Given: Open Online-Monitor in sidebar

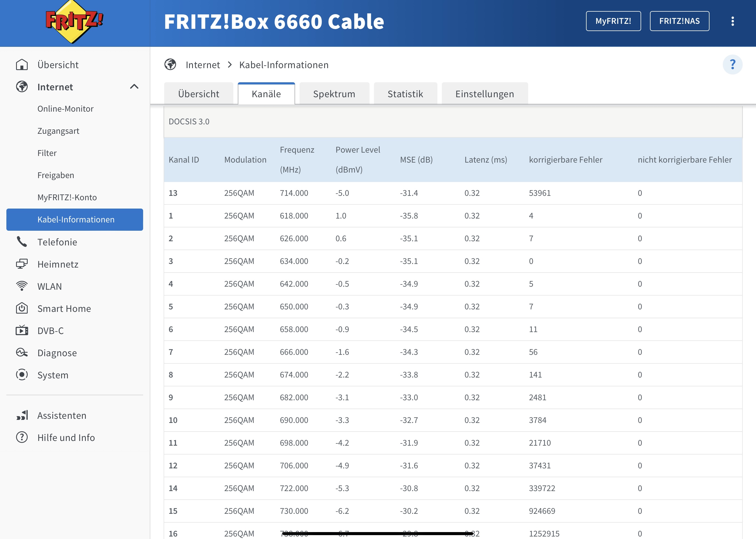Looking at the screenshot, I should coord(65,109).
